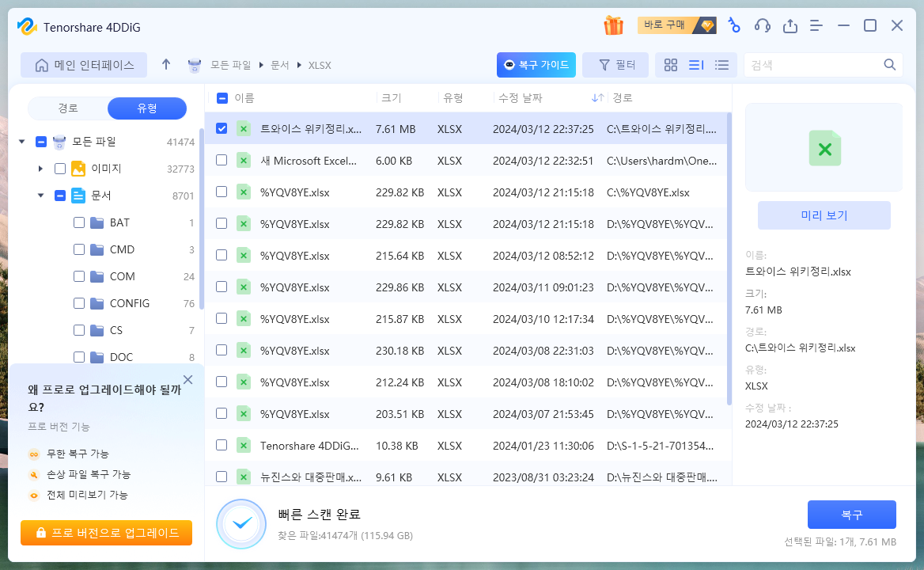Open the hamburger menu icon in title bar
This screenshot has width=924, height=570.
(816, 25)
